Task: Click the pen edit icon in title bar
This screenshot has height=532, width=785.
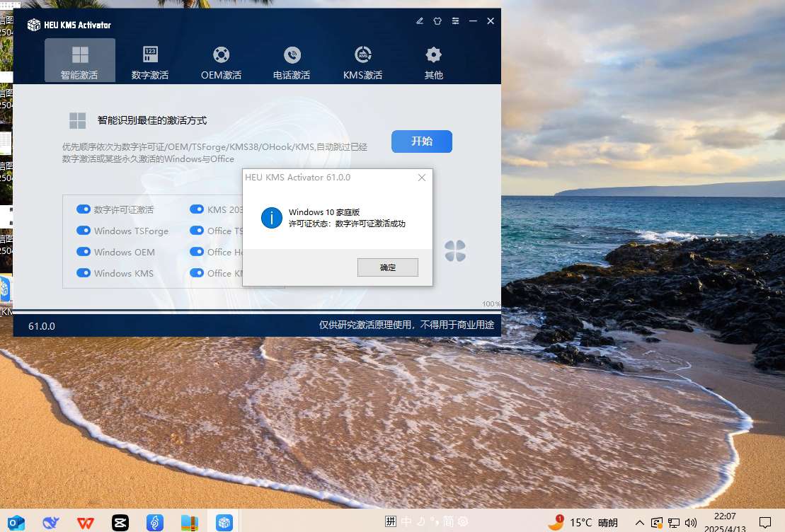Action: (420, 21)
